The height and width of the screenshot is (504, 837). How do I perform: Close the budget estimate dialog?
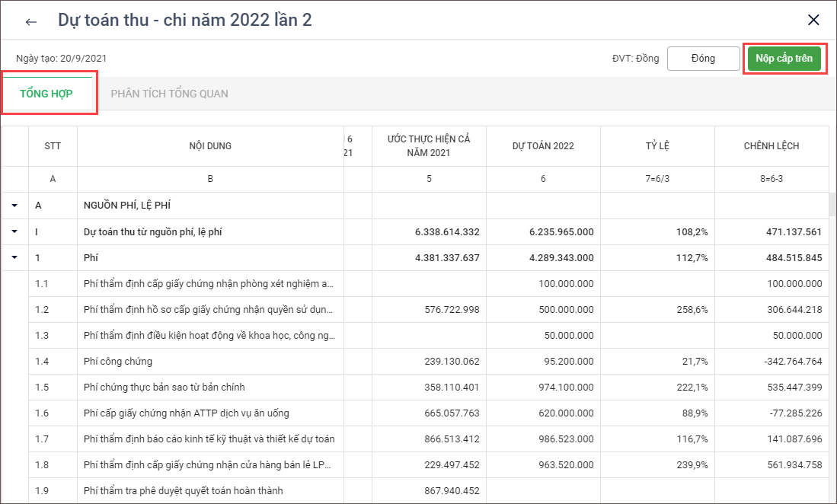pos(813,21)
